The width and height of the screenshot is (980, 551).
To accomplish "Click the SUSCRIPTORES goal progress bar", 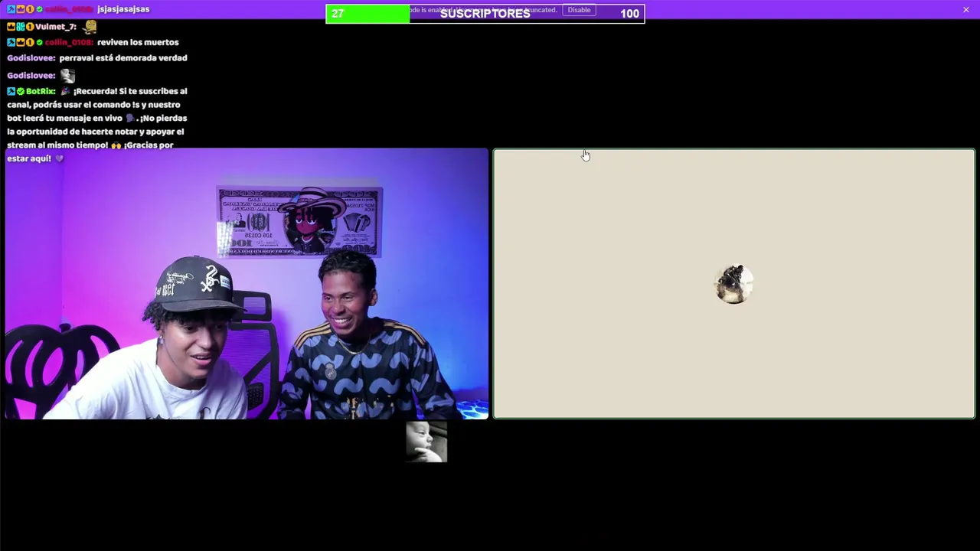I will pos(485,14).
